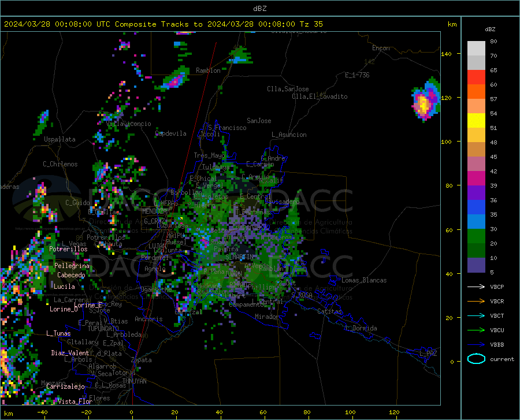Viewport: 520px width, 420px height.
Task: Pick the light blue swatch in dBZ scale
Action: click(x=476, y=222)
